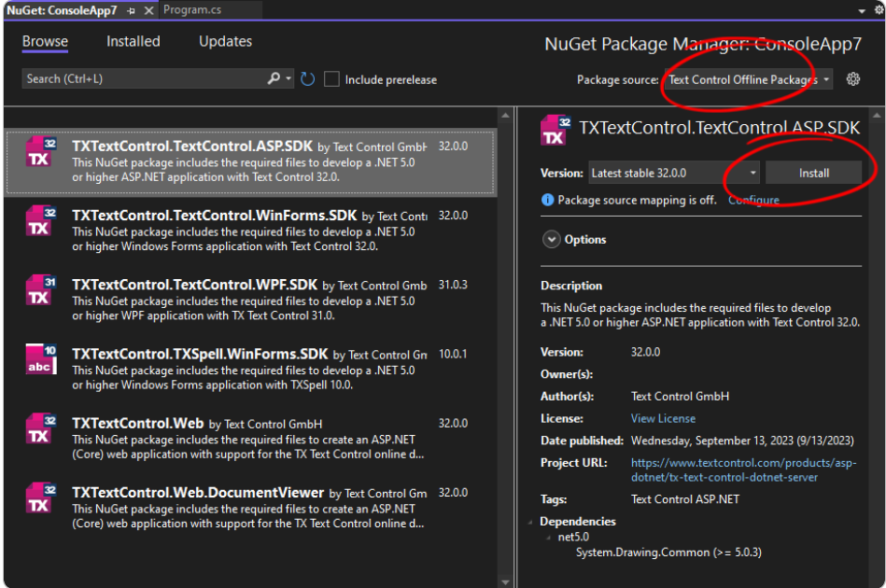Click the Author Text Control GmbH value

coord(680,397)
